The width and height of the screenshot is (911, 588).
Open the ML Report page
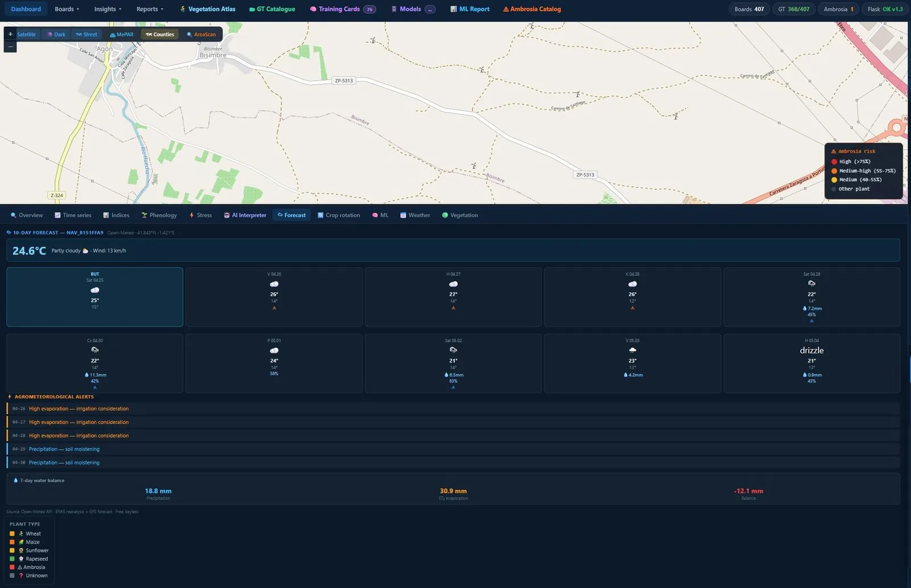coord(470,9)
